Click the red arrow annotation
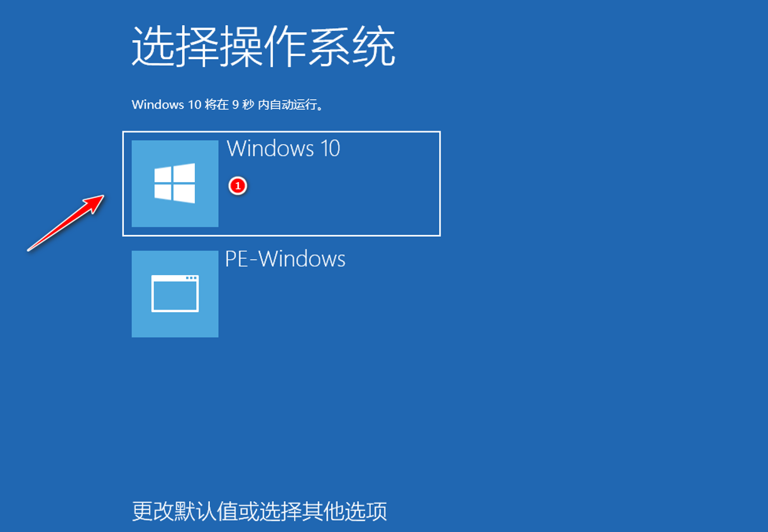 click(x=65, y=223)
